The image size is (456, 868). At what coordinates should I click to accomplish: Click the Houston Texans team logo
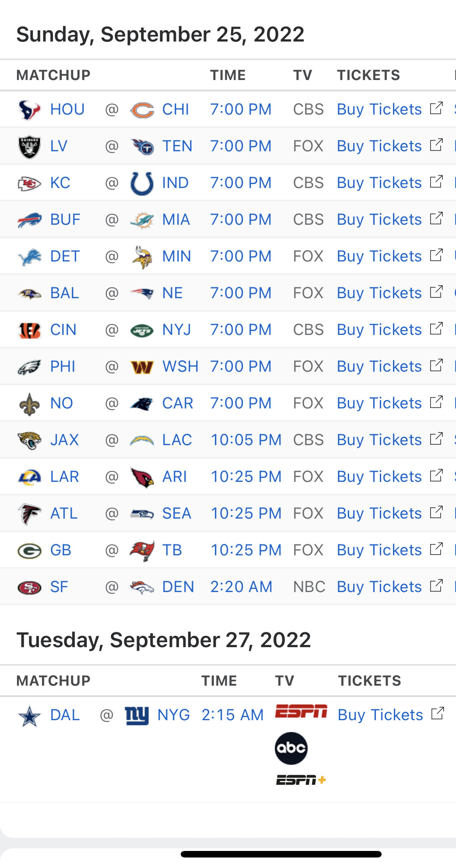29,109
